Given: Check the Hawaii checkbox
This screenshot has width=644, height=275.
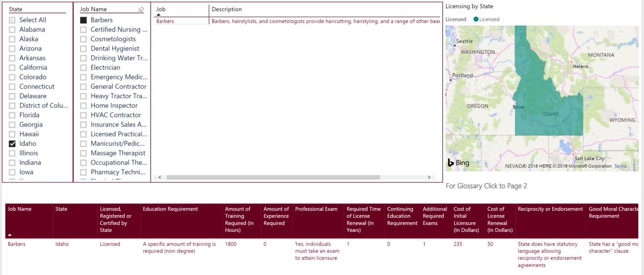Looking at the screenshot, I should pos(12,134).
